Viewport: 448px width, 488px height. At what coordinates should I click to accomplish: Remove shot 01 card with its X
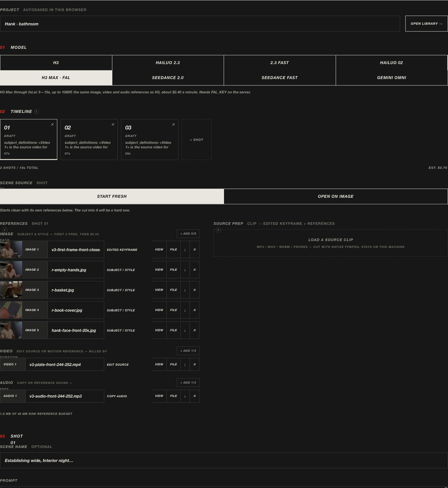pos(52,125)
